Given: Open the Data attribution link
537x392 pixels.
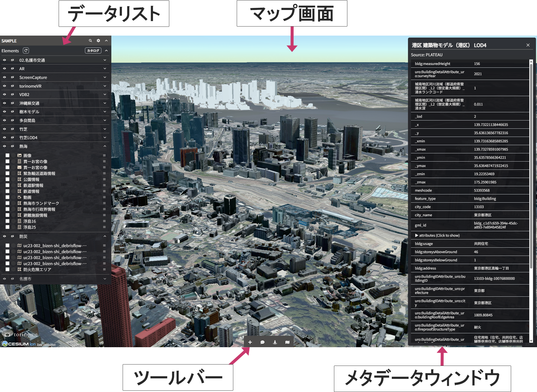Looking at the screenshot, I should [46, 344].
